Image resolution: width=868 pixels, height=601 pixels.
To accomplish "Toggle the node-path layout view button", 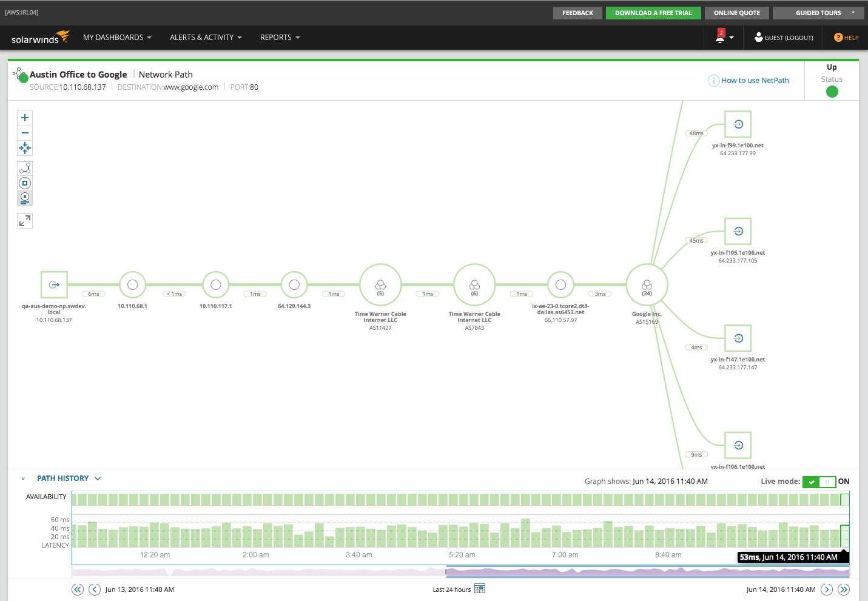I will pyautogui.click(x=25, y=168).
